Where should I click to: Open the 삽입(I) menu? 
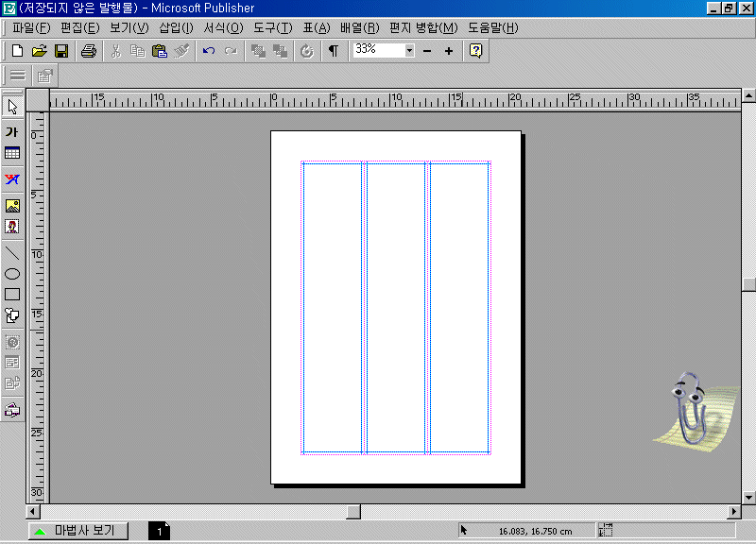(176, 28)
